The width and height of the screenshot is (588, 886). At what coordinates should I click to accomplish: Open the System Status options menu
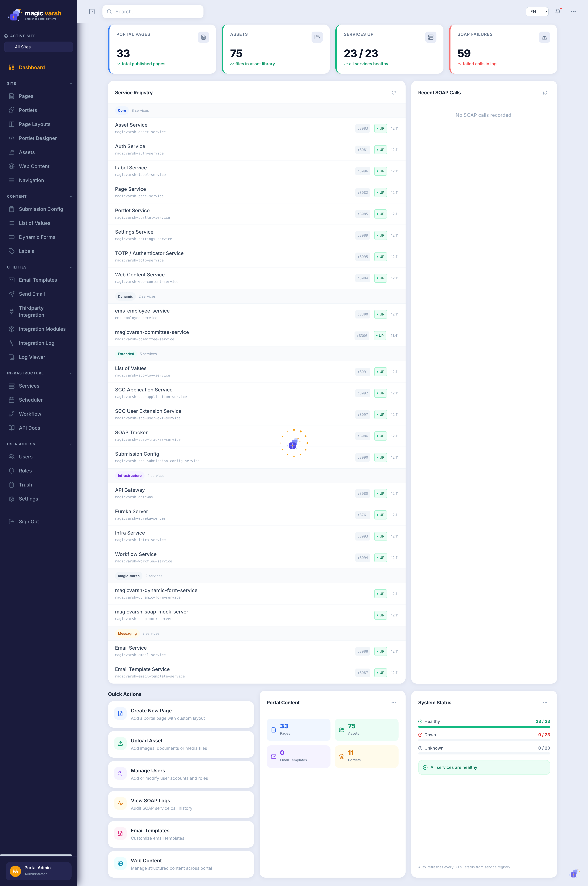[x=545, y=703]
